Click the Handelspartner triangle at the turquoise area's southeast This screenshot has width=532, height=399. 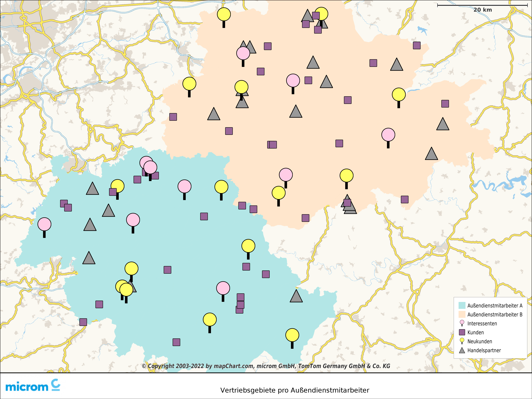click(x=296, y=296)
